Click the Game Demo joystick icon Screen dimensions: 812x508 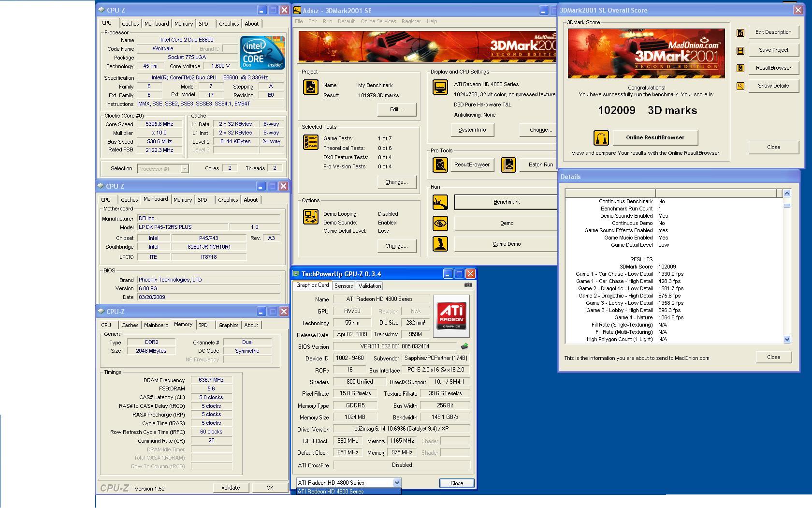(440, 244)
